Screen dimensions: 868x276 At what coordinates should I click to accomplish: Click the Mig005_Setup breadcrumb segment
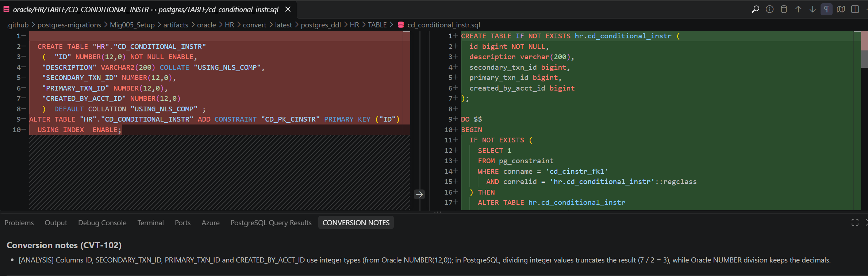(132, 25)
